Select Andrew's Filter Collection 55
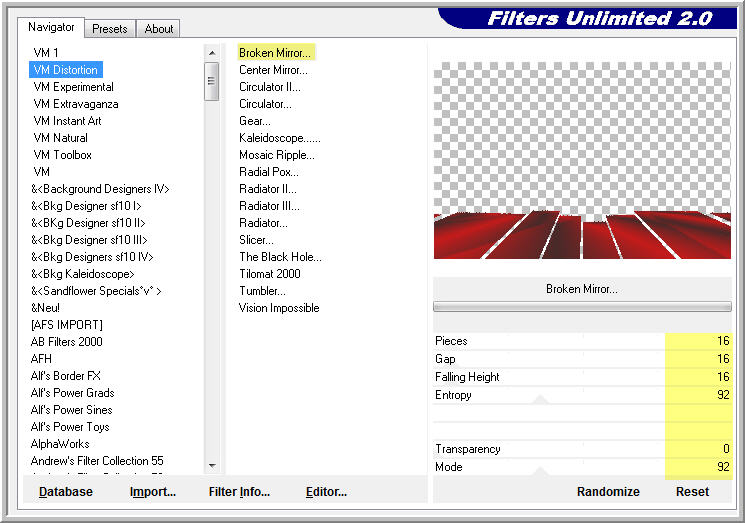Screen dimensions: 745x523 point(97,461)
